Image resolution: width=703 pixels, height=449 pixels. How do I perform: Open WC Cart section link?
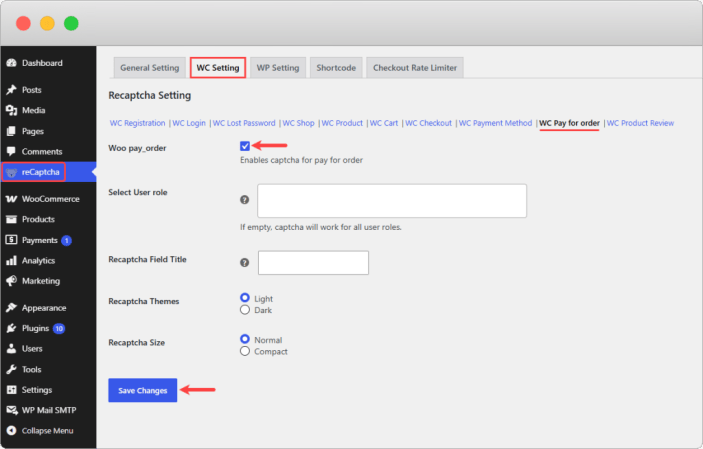(384, 123)
